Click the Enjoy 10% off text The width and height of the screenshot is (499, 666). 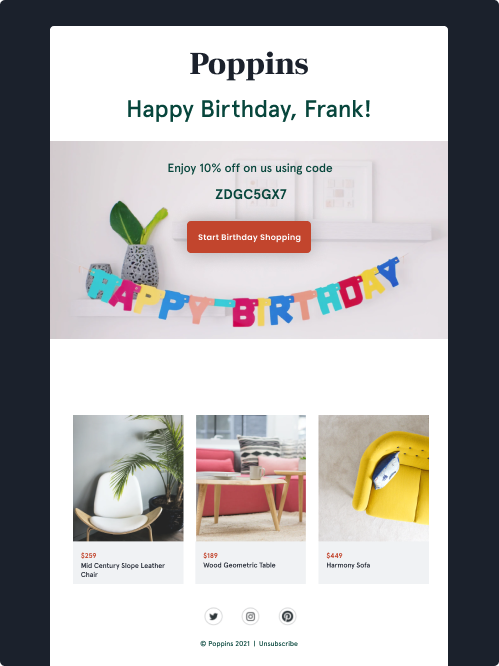point(250,168)
